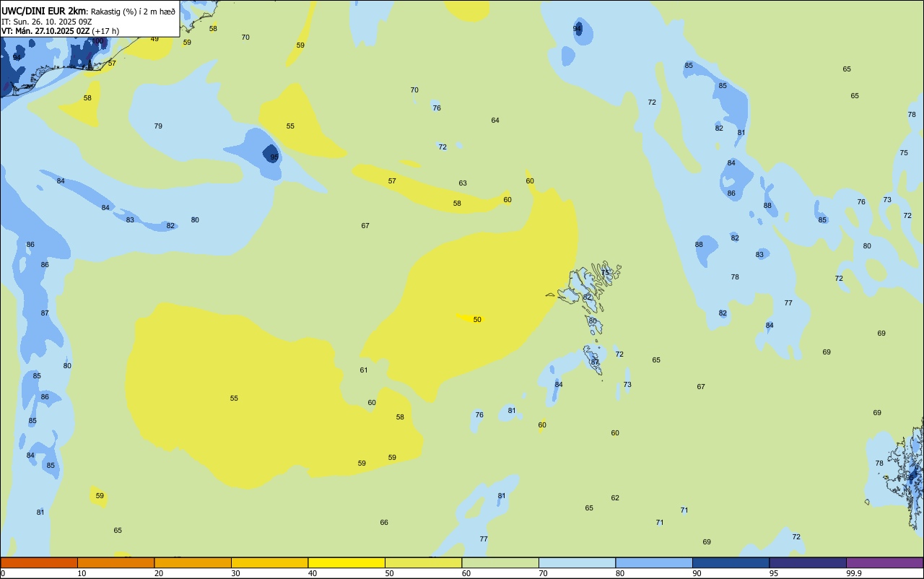Click the map humidity value 61

364,370
